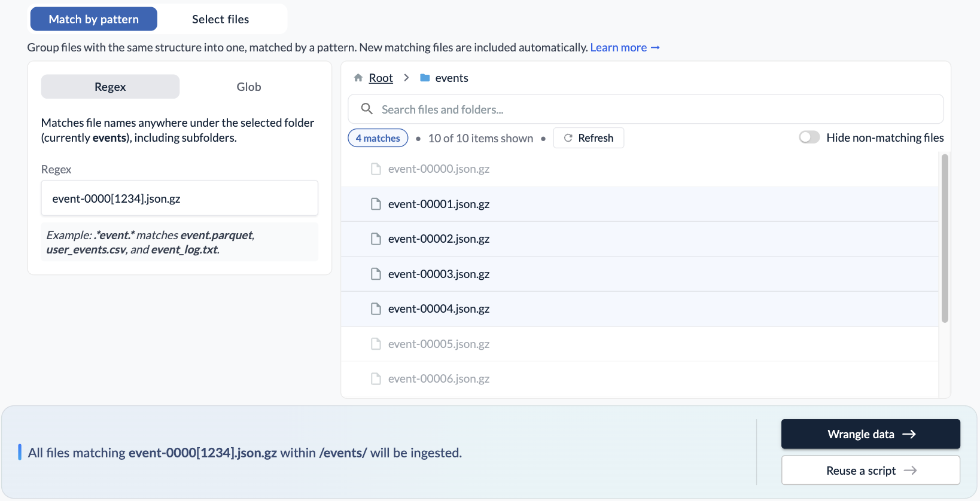The image size is (980, 501).
Task: Select event-00006.json.gz file name
Action: click(x=439, y=379)
